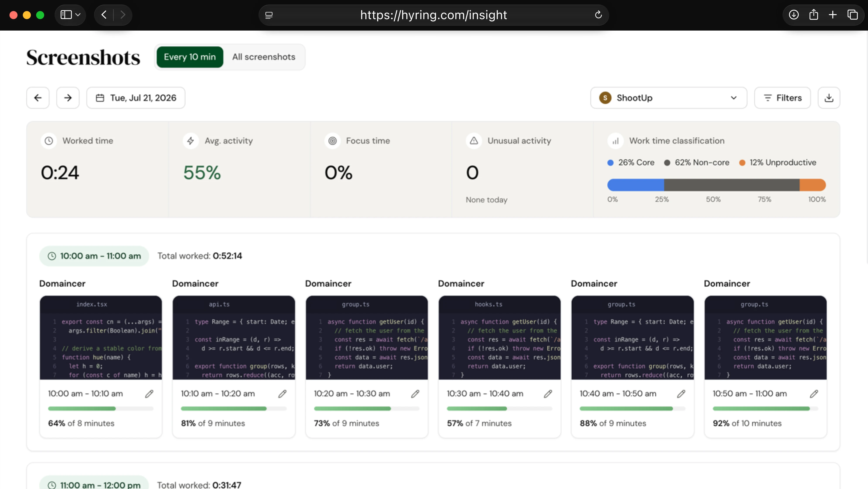
Task: Click the 64% activity progress bar
Action: (x=101, y=409)
